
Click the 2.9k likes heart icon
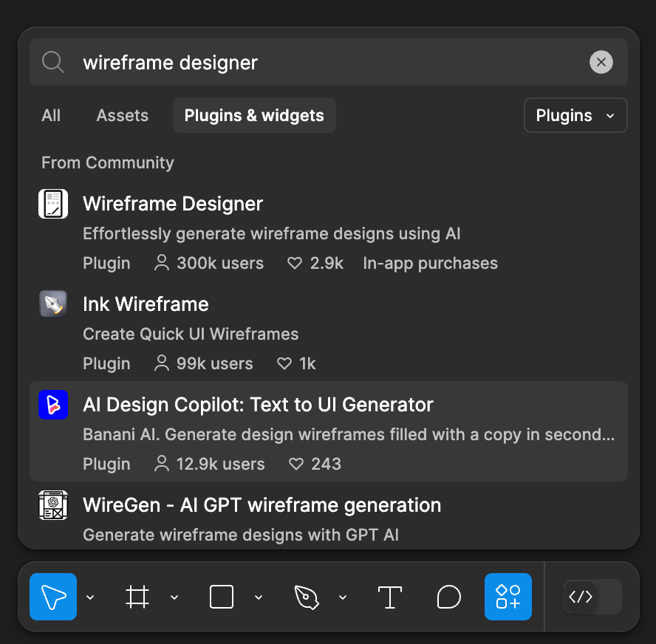click(x=295, y=264)
